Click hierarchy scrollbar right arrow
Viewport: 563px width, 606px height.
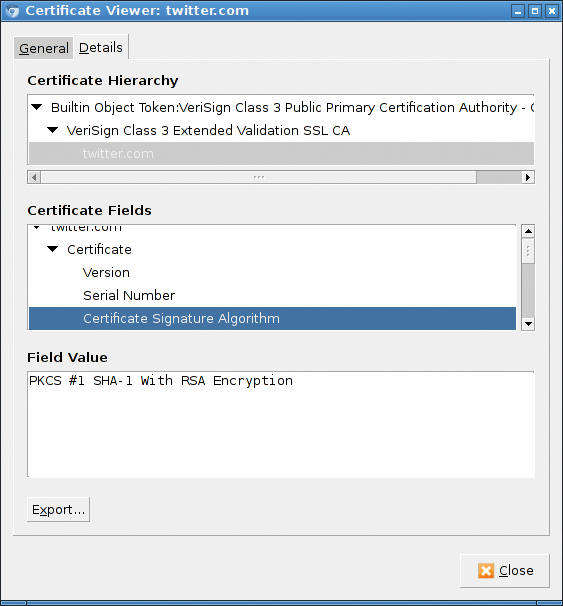(x=528, y=177)
